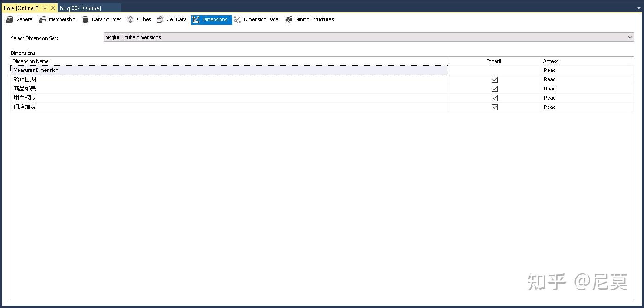Screen dimensions: 644x308
Task: Switch to the bisql002 [Online] tab
Action: point(80,8)
